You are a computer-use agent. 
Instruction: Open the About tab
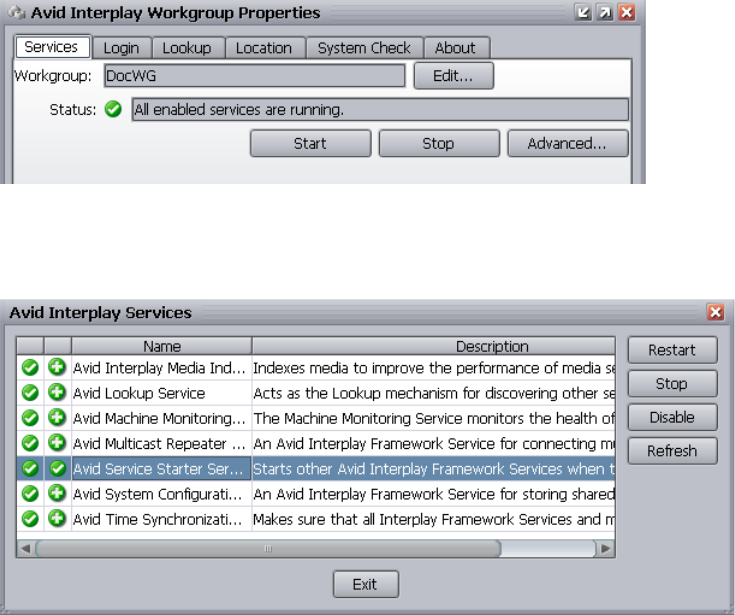pos(455,48)
